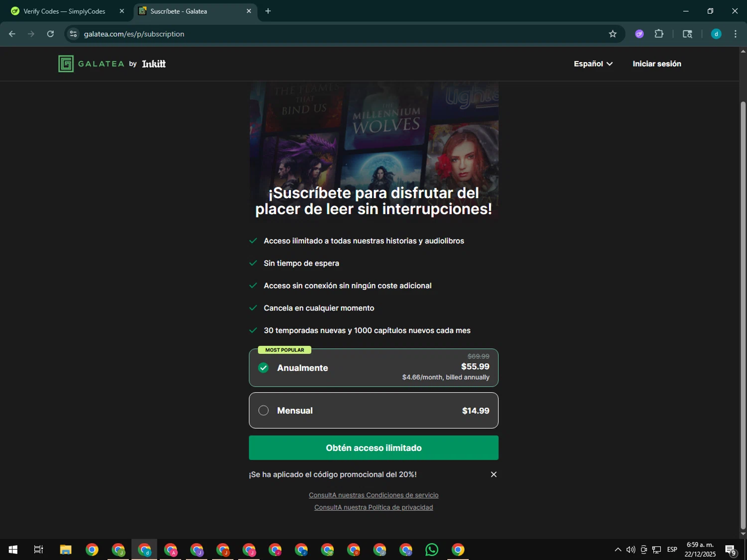
Task: Close the Verify Codes SimplyCodes tab
Action: tap(122, 11)
